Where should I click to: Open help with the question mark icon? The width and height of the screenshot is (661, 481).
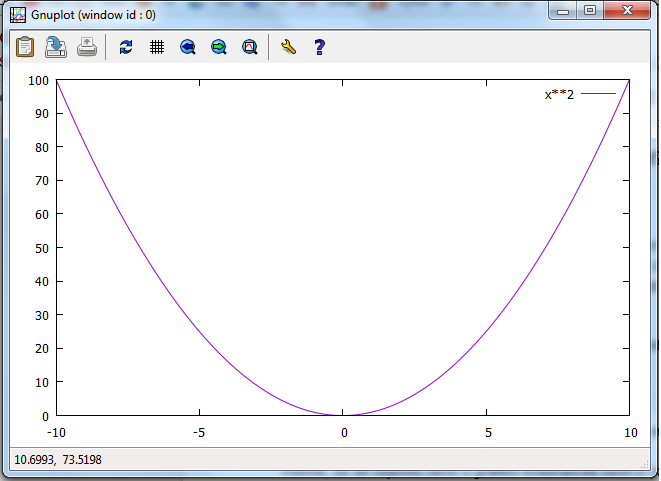320,47
